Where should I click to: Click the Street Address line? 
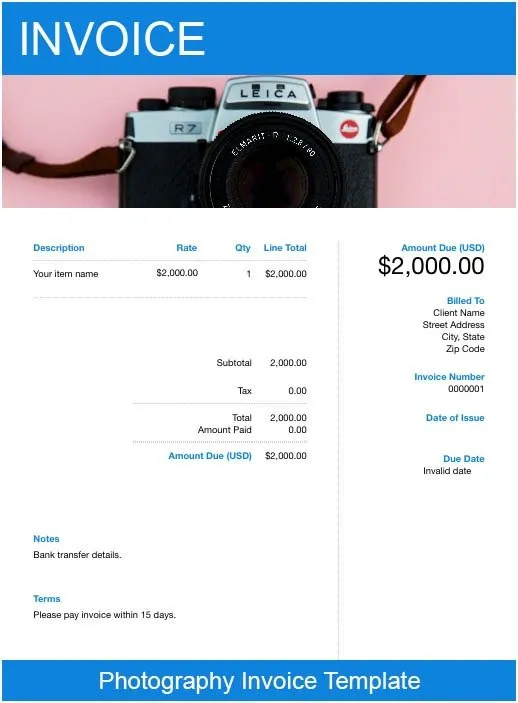pyautogui.click(x=453, y=325)
